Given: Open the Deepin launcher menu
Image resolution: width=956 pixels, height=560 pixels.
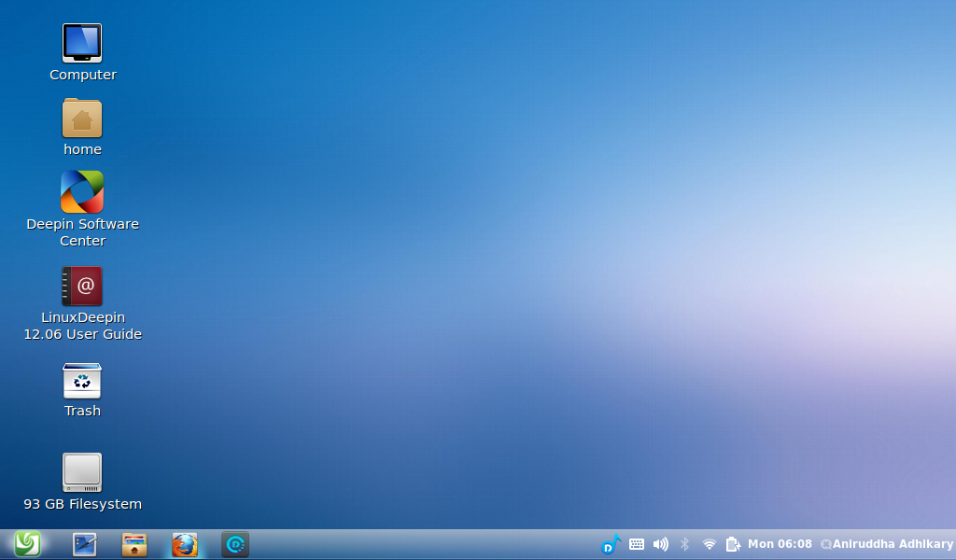Looking at the screenshot, I should (27, 544).
